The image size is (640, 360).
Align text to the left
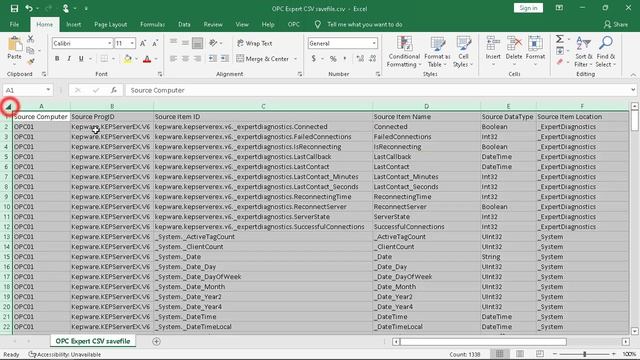coord(173,59)
